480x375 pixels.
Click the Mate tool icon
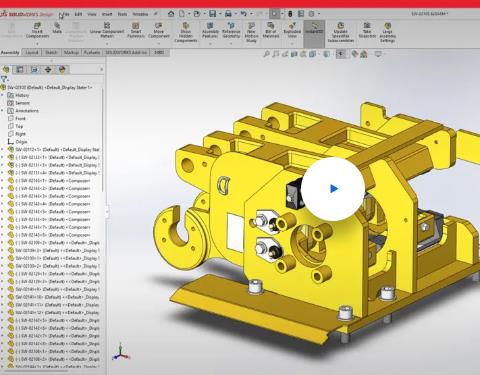tap(57, 28)
